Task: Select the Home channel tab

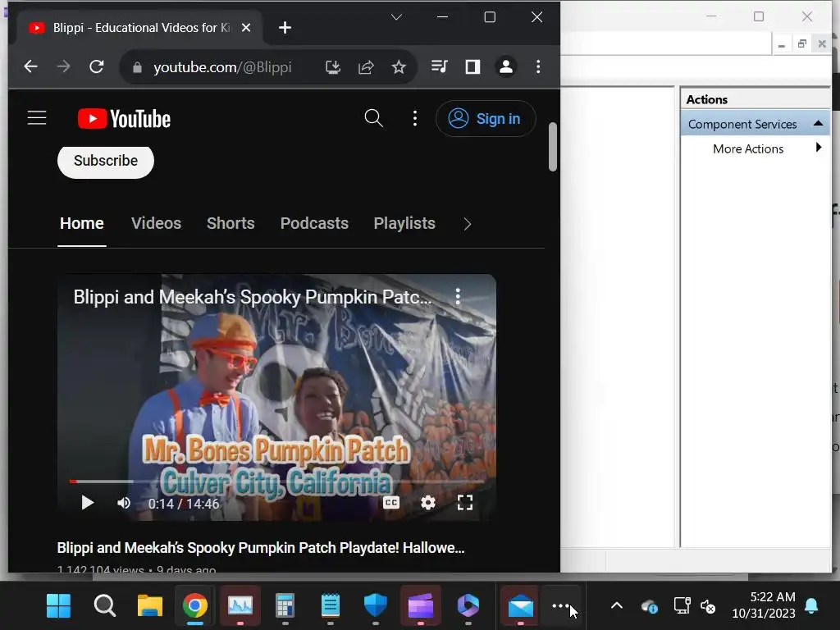Action: pyautogui.click(x=82, y=223)
